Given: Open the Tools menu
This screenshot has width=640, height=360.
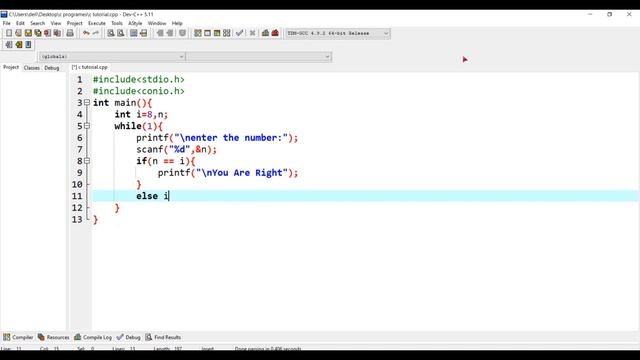Looking at the screenshot, I should [x=117, y=23].
